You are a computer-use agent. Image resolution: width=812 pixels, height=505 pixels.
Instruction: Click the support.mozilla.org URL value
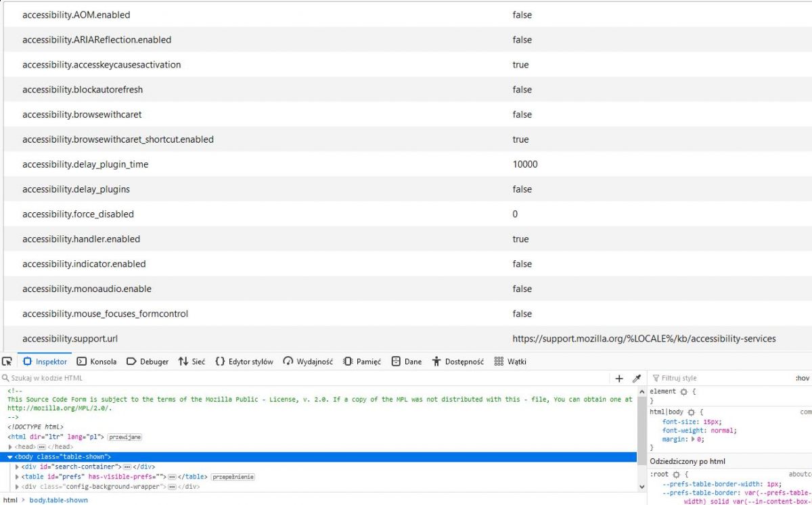click(644, 339)
